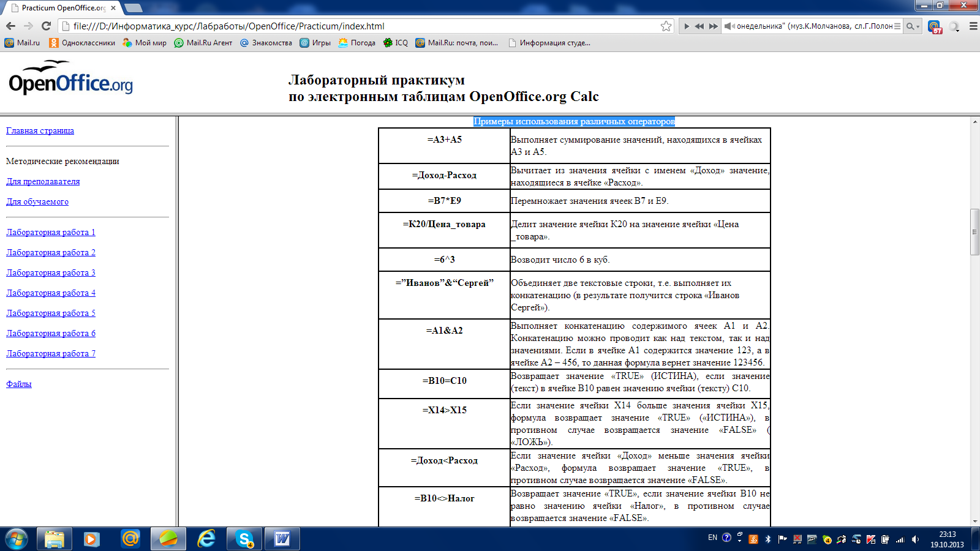
Task: Open the Информация студе... bookmark
Action: click(x=549, y=43)
